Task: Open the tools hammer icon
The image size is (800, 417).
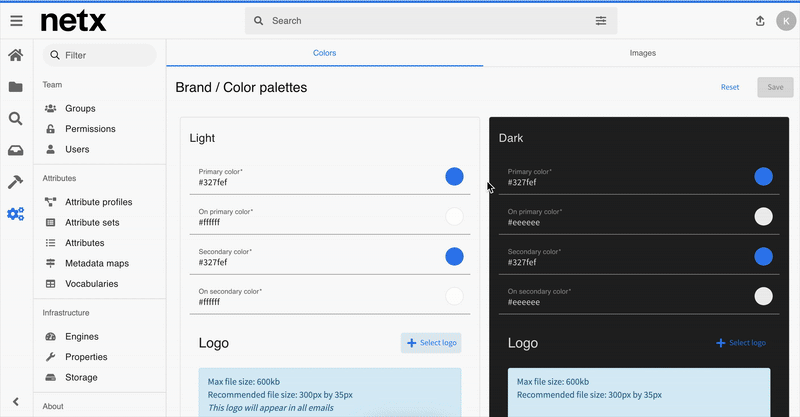Action: coord(16,182)
